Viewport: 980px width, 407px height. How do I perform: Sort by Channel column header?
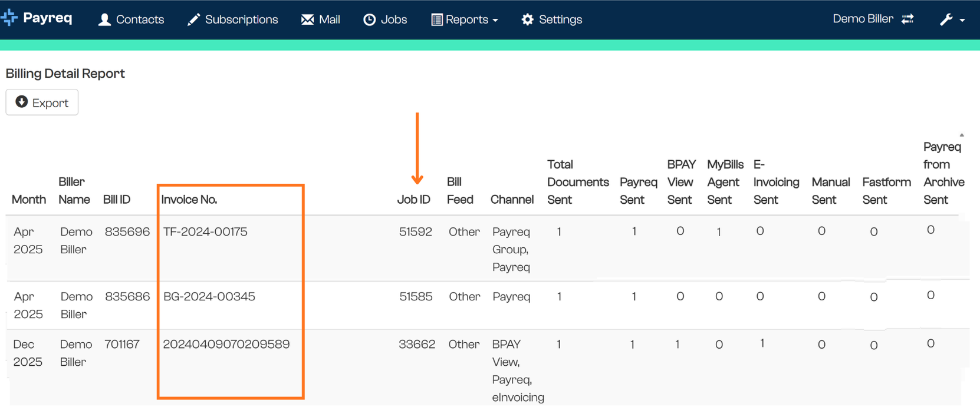click(x=512, y=200)
